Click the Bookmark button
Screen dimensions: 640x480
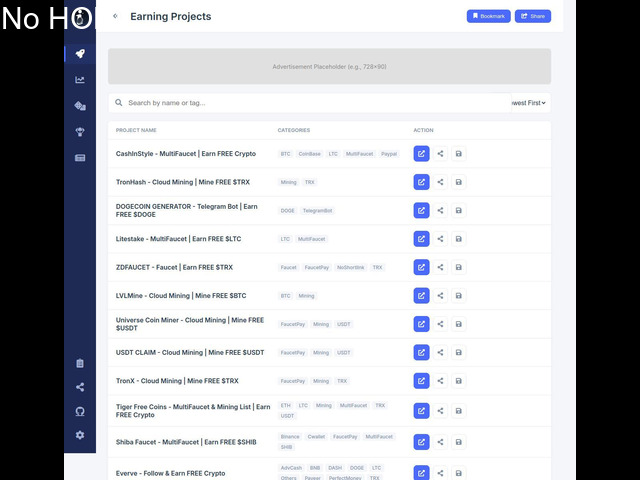click(488, 16)
